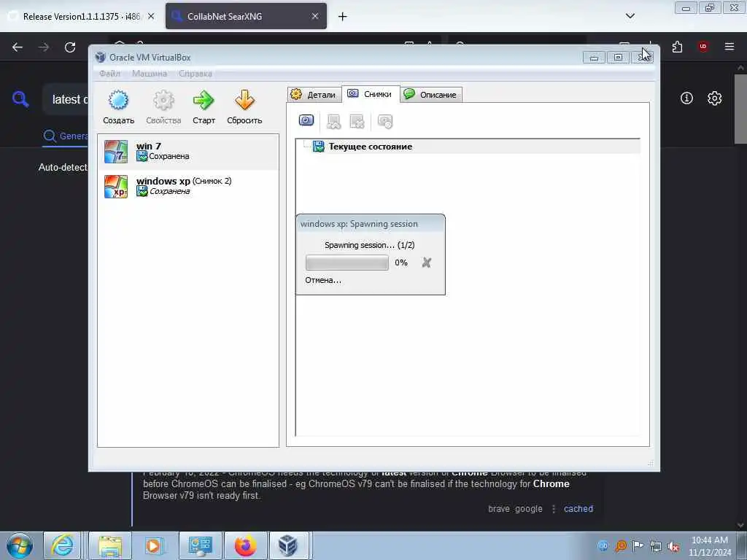This screenshot has width=747, height=560.
Task: Open the Windows Start menu
Action: point(20,545)
